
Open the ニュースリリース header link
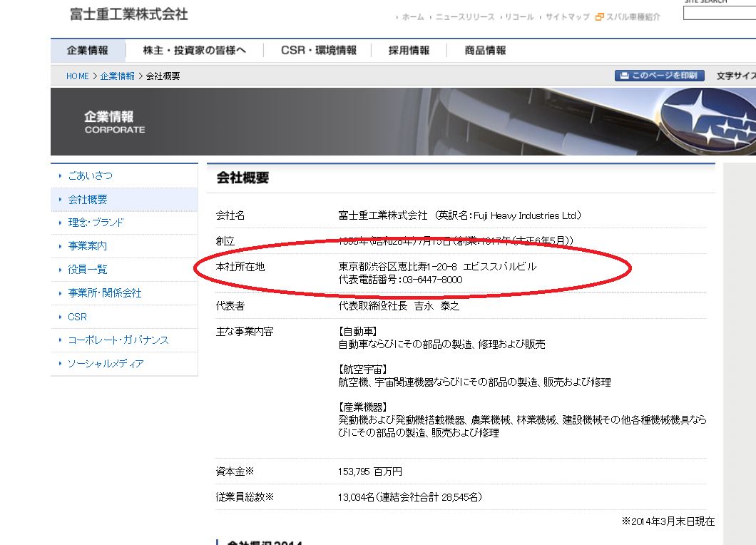tap(465, 17)
